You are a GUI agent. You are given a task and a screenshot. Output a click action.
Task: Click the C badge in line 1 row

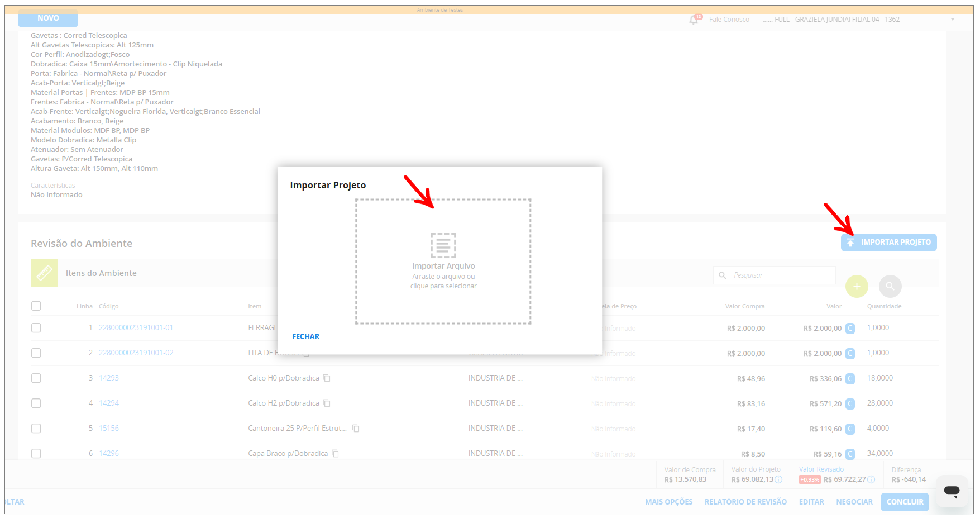[850, 328]
